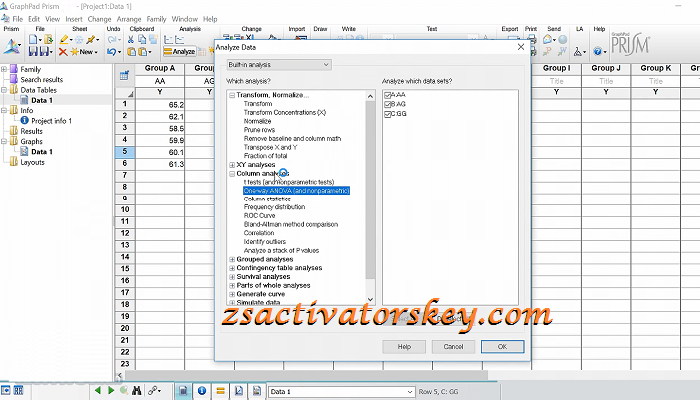Expand the XY analyses group
Screen dimensions: 700x400
click(232, 165)
